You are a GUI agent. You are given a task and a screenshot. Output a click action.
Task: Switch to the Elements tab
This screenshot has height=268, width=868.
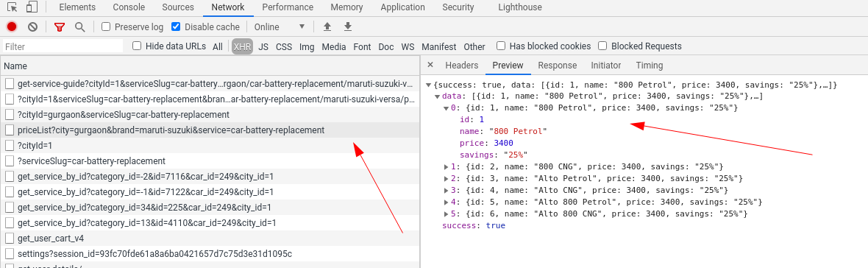(x=77, y=8)
